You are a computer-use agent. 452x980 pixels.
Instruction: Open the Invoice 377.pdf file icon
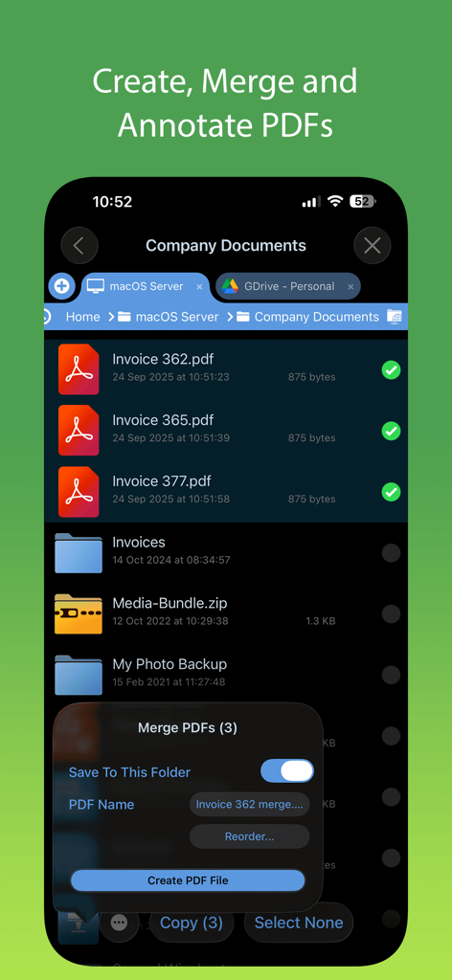pyautogui.click(x=79, y=491)
